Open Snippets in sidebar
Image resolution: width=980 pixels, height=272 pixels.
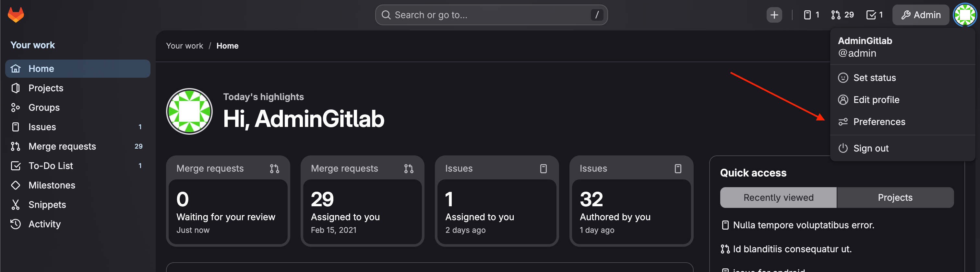[78, 204]
